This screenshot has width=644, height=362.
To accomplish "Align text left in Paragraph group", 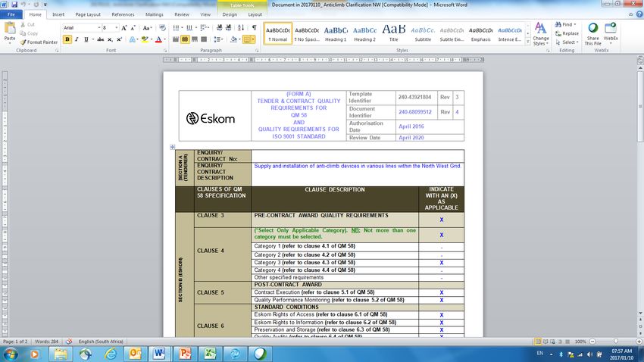I will (x=176, y=39).
